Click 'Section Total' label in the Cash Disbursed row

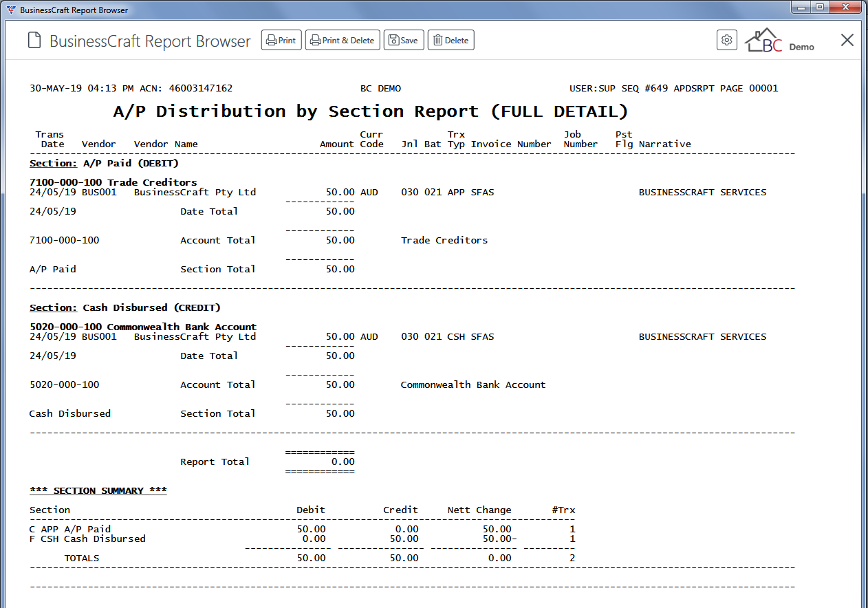(218, 414)
